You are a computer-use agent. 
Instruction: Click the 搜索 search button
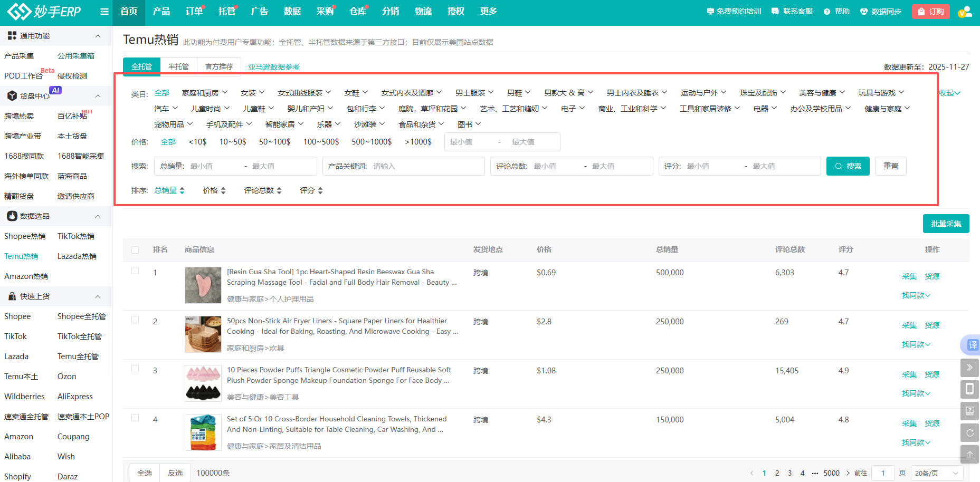click(x=848, y=166)
